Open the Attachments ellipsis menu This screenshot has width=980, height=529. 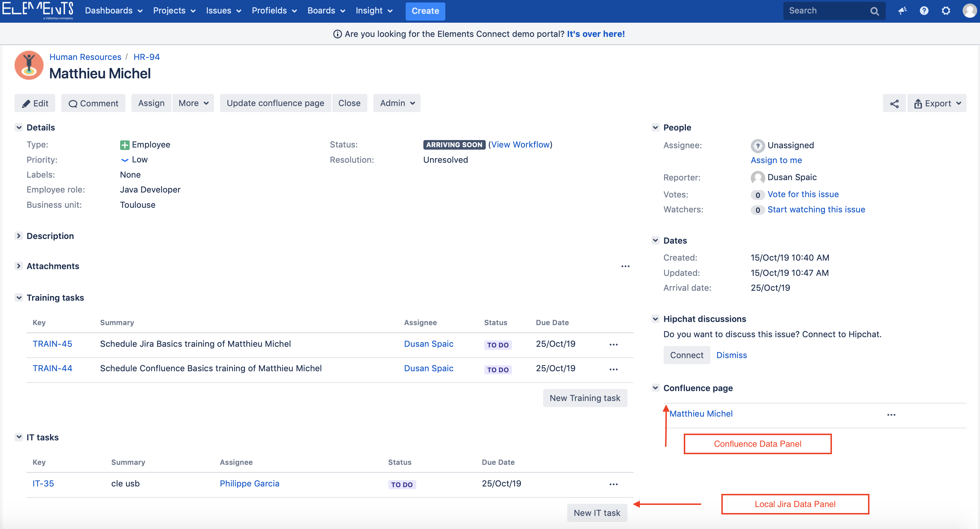(x=625, y=266)
